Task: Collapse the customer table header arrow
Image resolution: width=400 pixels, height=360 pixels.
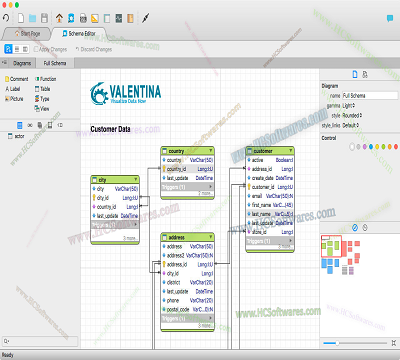Action: (x=290, y=151)
